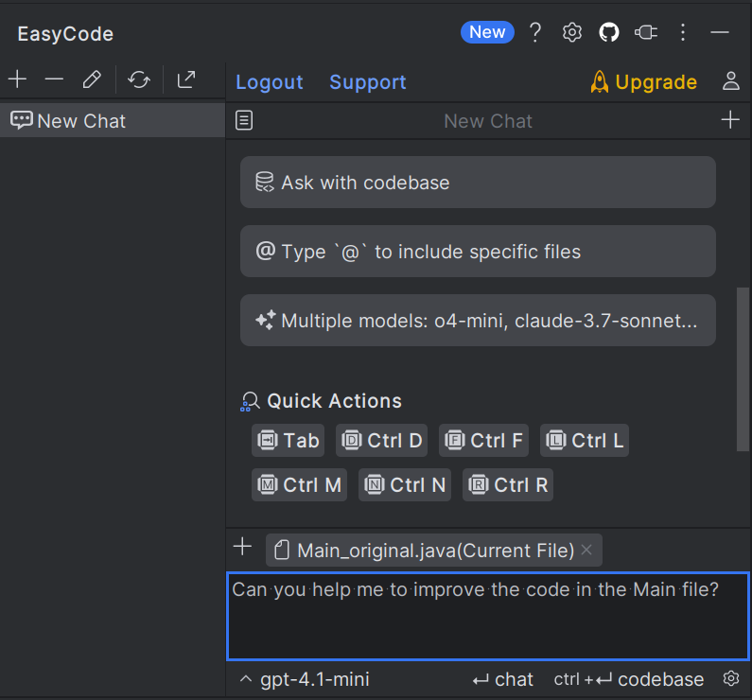752x700 pixels.
Task: Click the edit pencil icon in sidebar toolbar
Action: (92, 79)
